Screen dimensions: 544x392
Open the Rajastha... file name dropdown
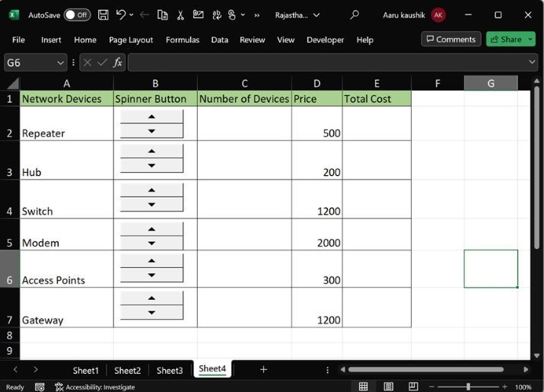[x=317, y=15]
